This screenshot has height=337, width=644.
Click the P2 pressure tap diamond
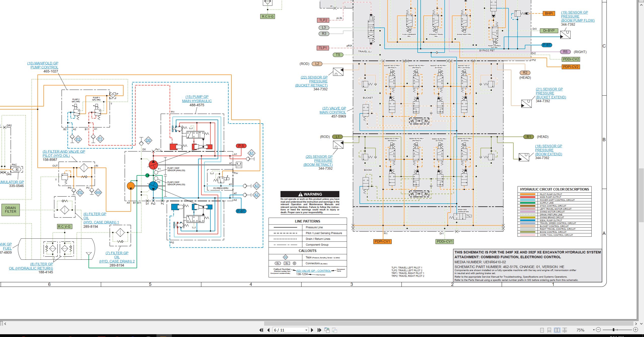point(78,139)
